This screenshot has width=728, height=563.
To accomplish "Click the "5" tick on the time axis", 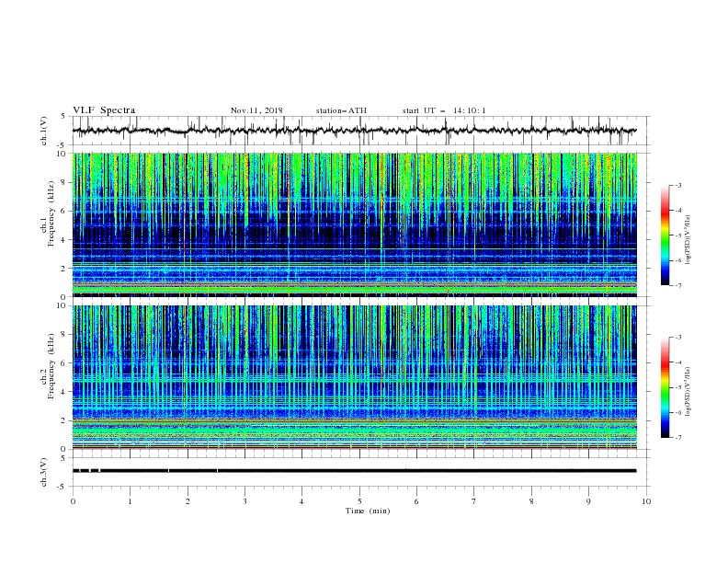I will [359, 501].
